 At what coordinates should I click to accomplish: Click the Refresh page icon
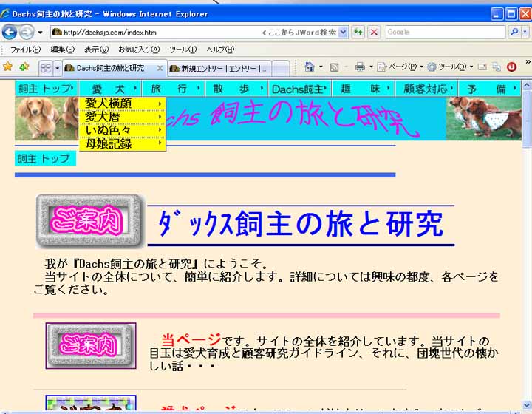(x=358, y=32)
